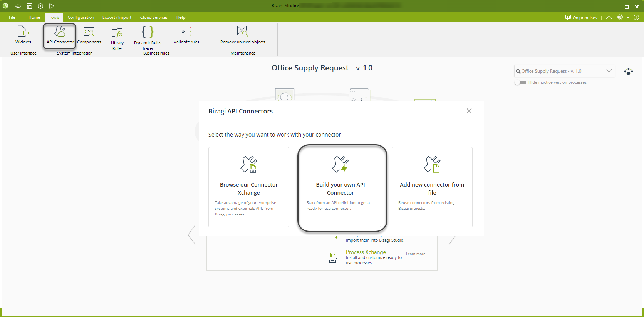Click the On premises environment indicator
This screenshot has width=644, height=317.
tap(581, 18)
